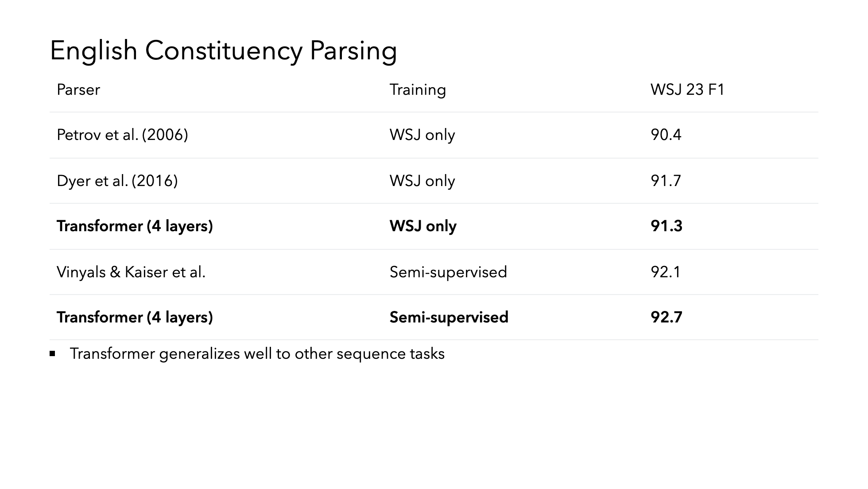The image size is (868, 489).
Task: Click the bold 92.7 F1 score
Action: click(x=666, y=318)
